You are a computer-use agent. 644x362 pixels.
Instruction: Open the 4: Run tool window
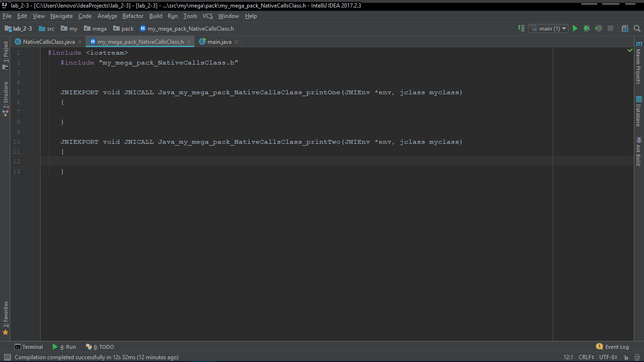pyautogui.click(x=64, y=347)
